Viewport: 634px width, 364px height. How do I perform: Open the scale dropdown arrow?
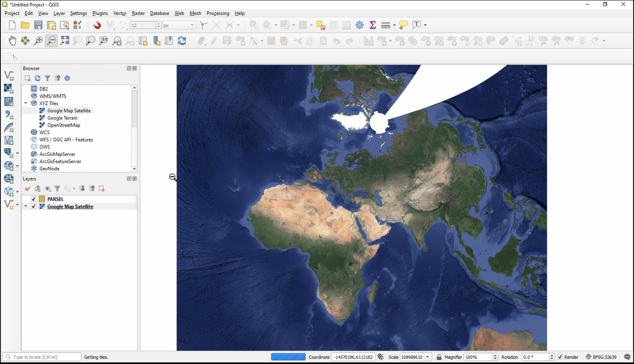coord(427,357)
